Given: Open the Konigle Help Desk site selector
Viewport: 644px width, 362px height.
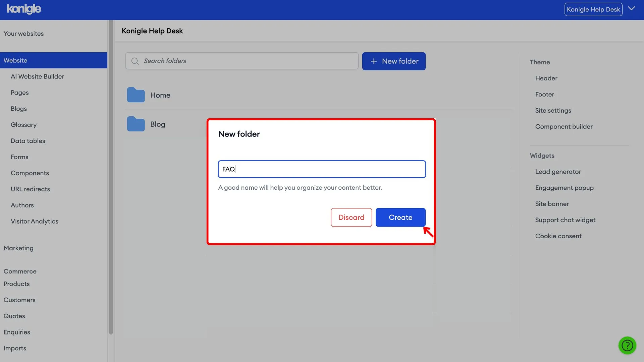Looking at the screenshot, I should pos(593,9).
